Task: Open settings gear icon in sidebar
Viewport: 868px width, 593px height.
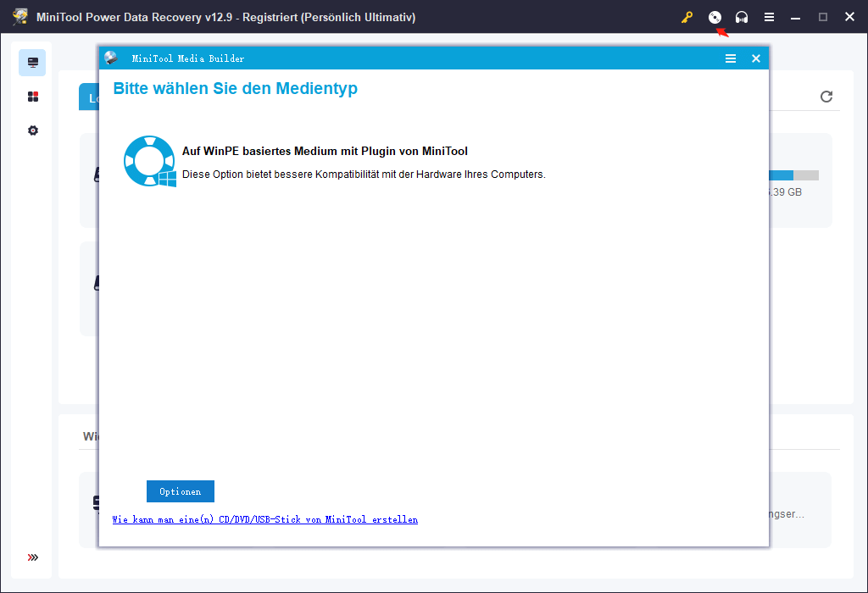Action: 33,130
